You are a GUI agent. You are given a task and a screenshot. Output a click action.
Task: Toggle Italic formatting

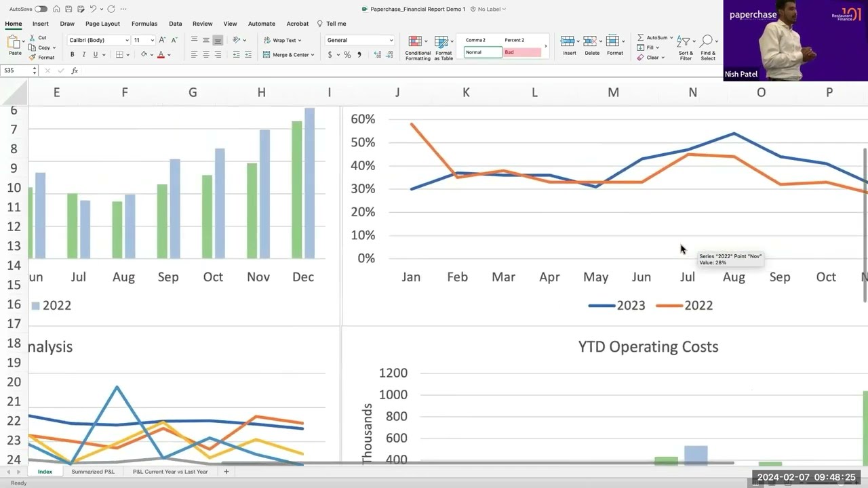[x=83, y=55]
